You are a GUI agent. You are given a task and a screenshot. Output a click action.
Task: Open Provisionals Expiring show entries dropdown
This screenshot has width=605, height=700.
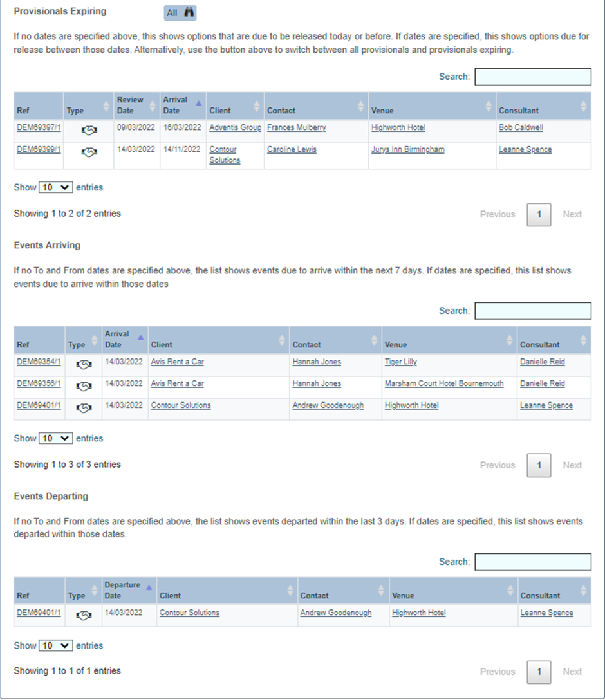point(56,187)
